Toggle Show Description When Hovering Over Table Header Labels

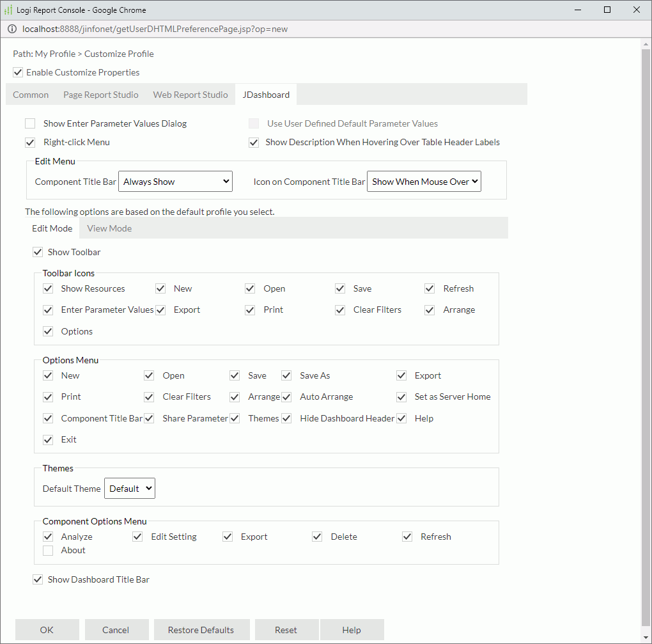254,142
